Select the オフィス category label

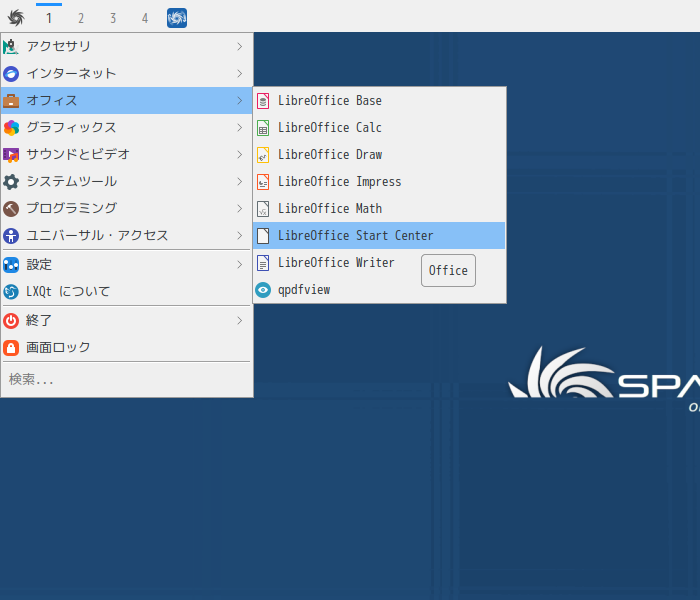click(52, 100)
